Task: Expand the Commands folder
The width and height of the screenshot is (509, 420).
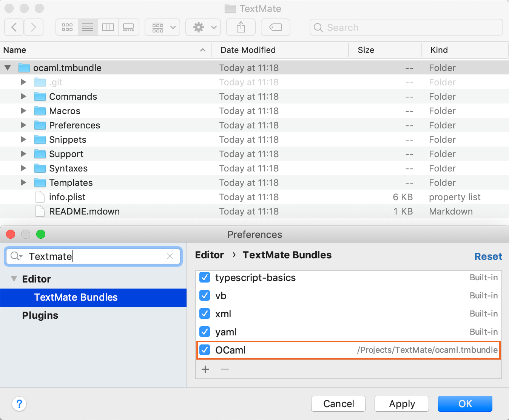Action: coord(23,96)
